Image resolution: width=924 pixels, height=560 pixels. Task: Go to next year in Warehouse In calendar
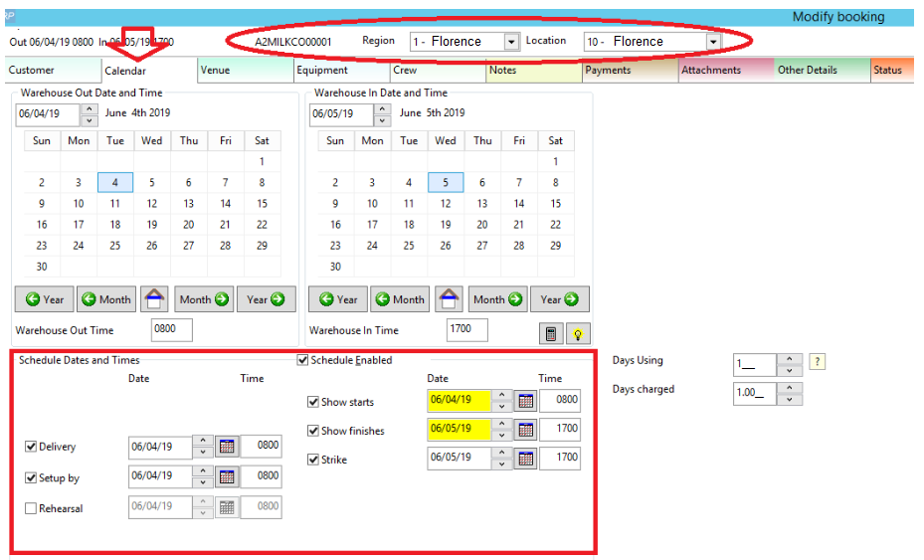560,298
